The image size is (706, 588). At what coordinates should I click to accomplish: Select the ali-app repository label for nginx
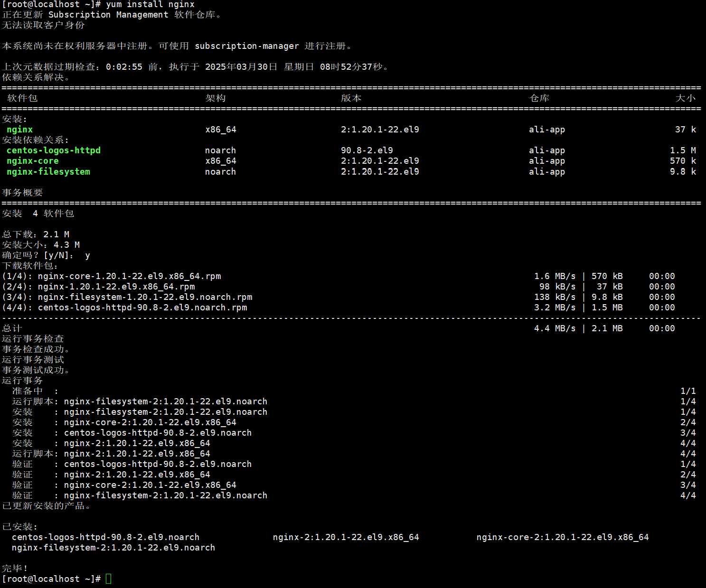click(547, 129)
